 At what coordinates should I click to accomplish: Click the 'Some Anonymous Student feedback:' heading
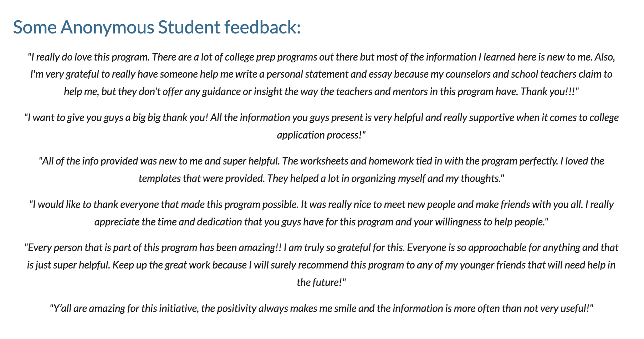tap(157, 27)
